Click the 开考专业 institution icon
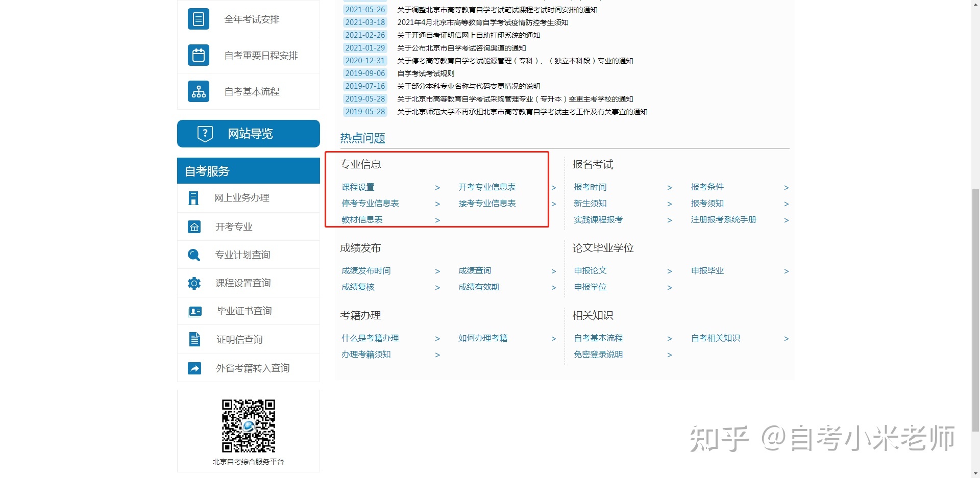 (194, 227)
